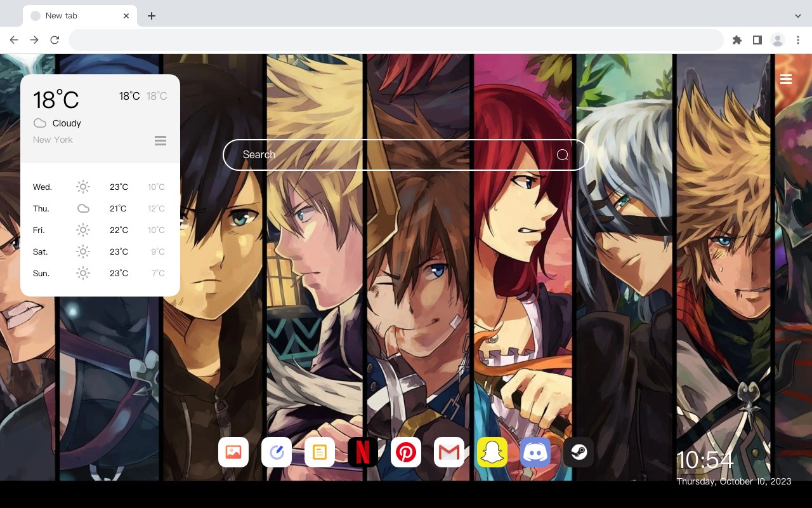Screen dimensions: 812x508
Task: Click the cloudy icon beside Cloudy
Action: pos(40,123)
